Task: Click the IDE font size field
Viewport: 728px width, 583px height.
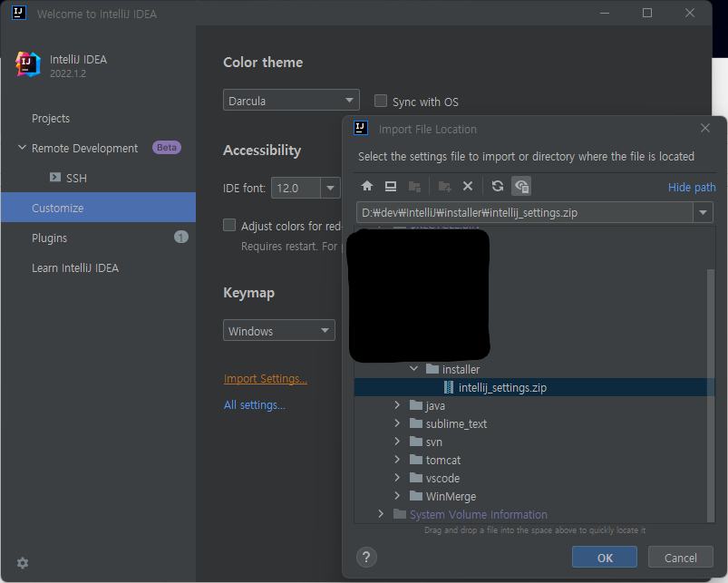Action: (x=296, y=188)
